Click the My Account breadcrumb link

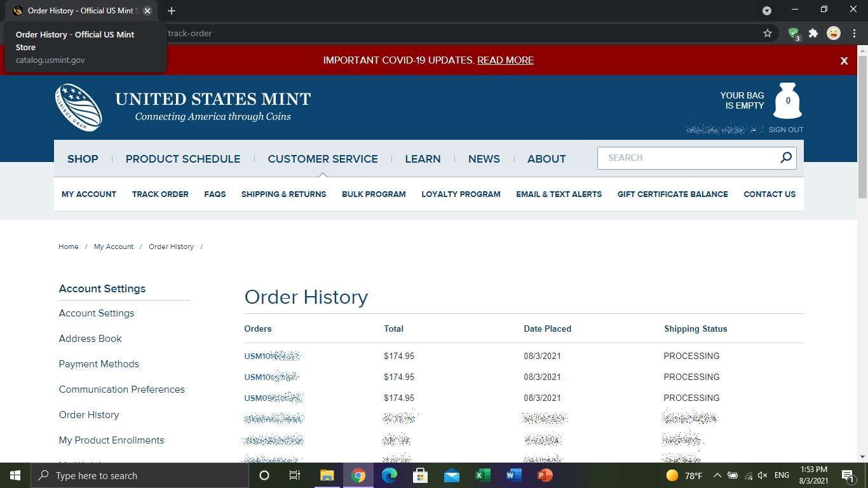coord(114,247)
